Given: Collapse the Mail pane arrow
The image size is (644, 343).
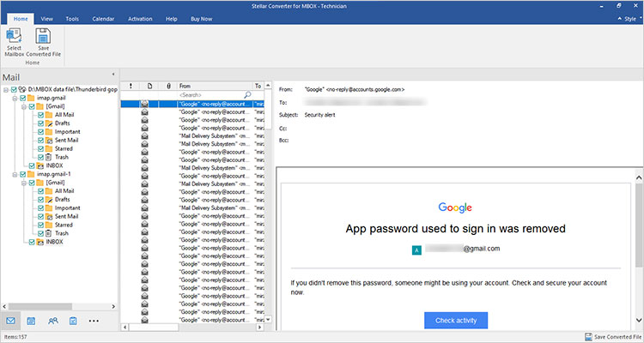Looking at the screenshot, I should (x=113, y=75).
